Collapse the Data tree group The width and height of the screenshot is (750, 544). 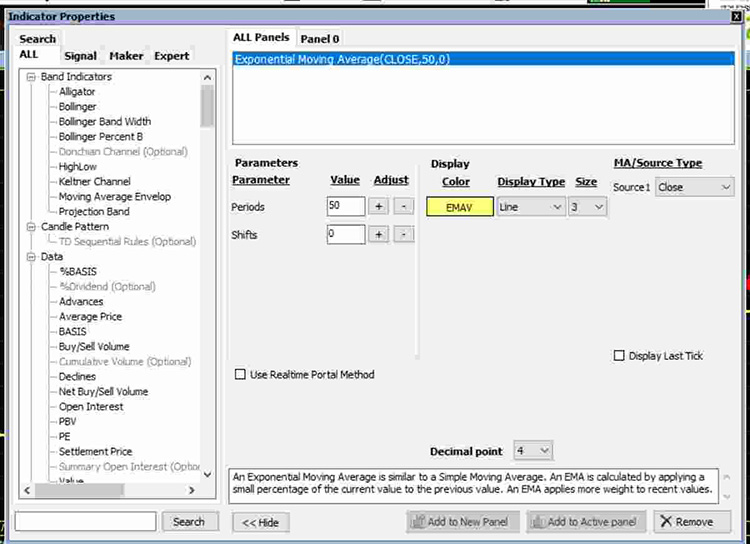click(x=32, y=257)
